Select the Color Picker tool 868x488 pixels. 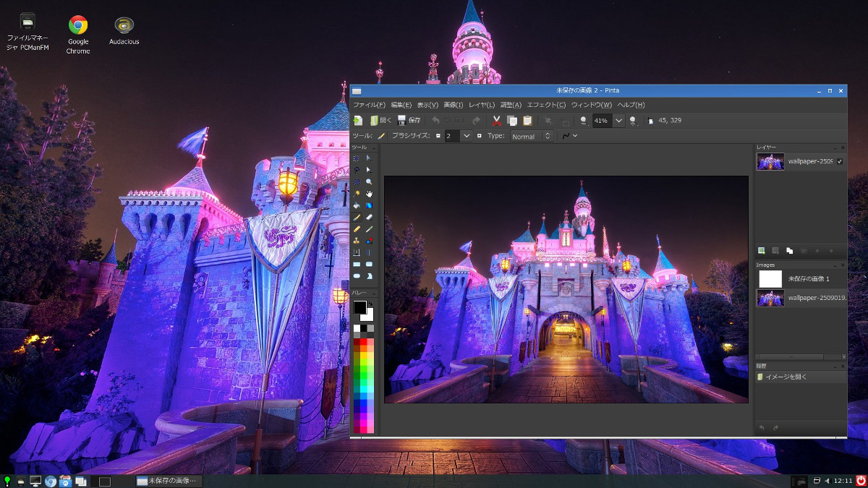(x=369, y=229)
